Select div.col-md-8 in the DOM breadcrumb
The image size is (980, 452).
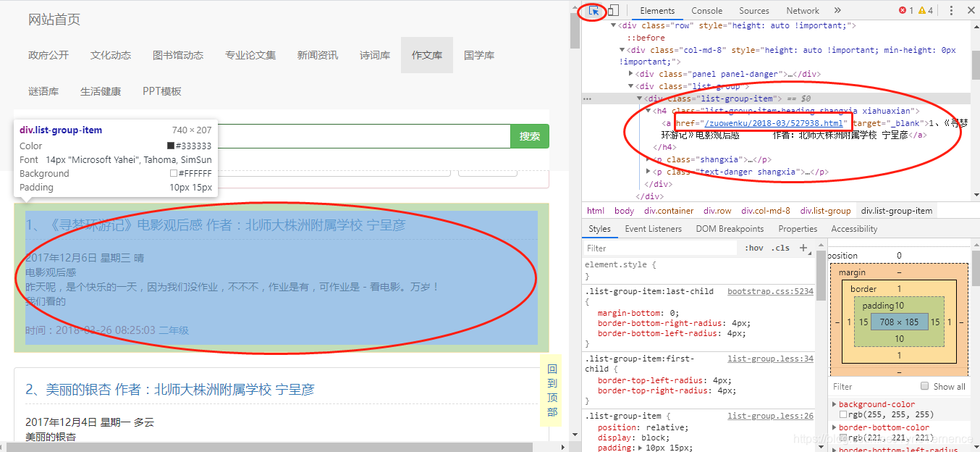click(x=766, y=210)
